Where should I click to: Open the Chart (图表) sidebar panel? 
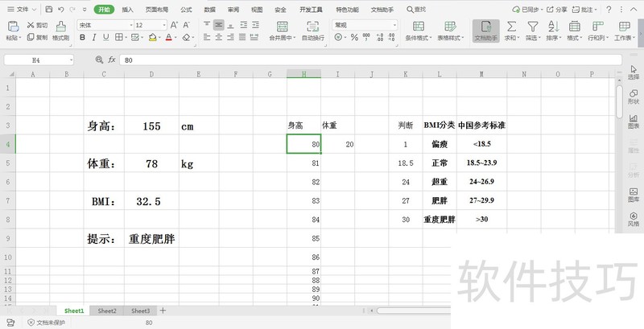click(x=633, y=120)
